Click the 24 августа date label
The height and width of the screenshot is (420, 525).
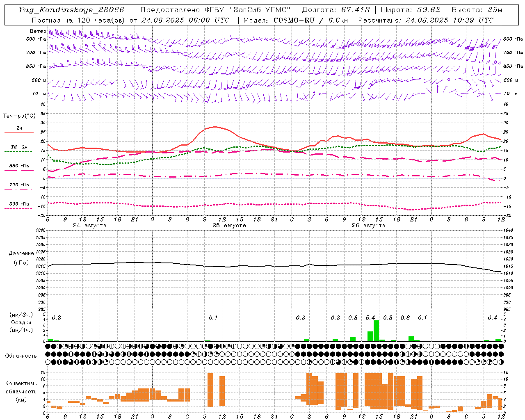tap(90, 226)
